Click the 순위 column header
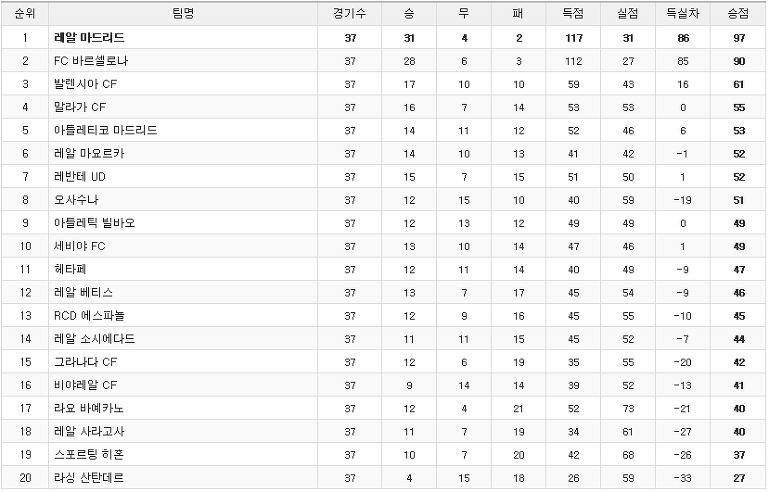The width and height of the screenshot is (769, 492). pyautogui.click(x=25, y=14)
